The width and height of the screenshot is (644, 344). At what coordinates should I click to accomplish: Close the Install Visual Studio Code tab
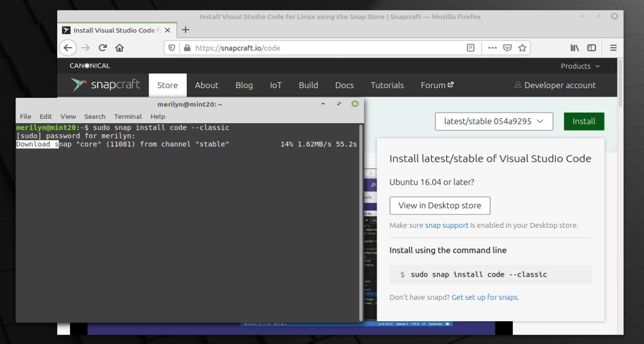coord(167,30)
